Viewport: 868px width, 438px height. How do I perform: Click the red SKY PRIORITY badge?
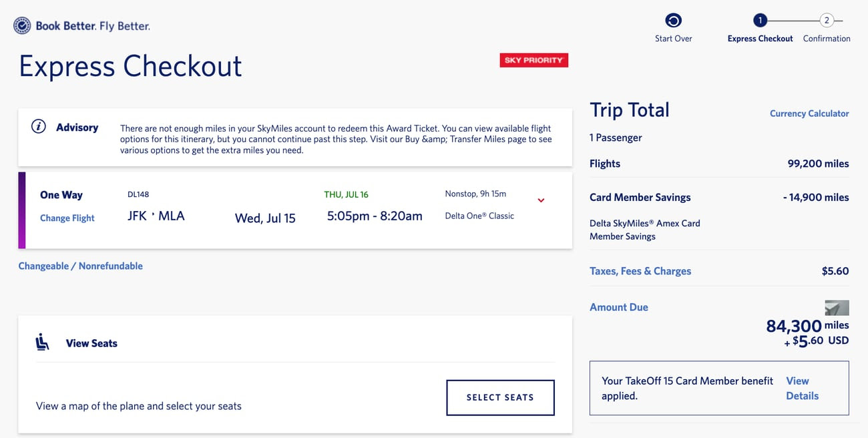tap(533, 59)
